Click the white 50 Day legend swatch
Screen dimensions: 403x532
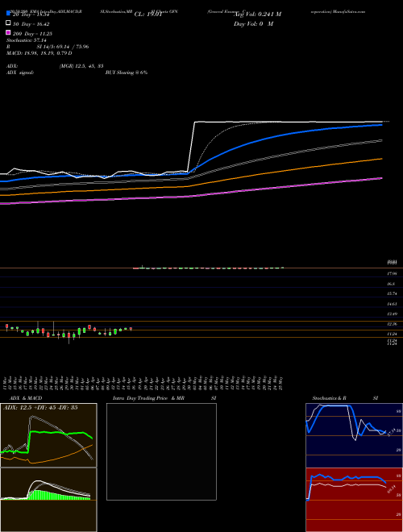[x=9, y=23]
